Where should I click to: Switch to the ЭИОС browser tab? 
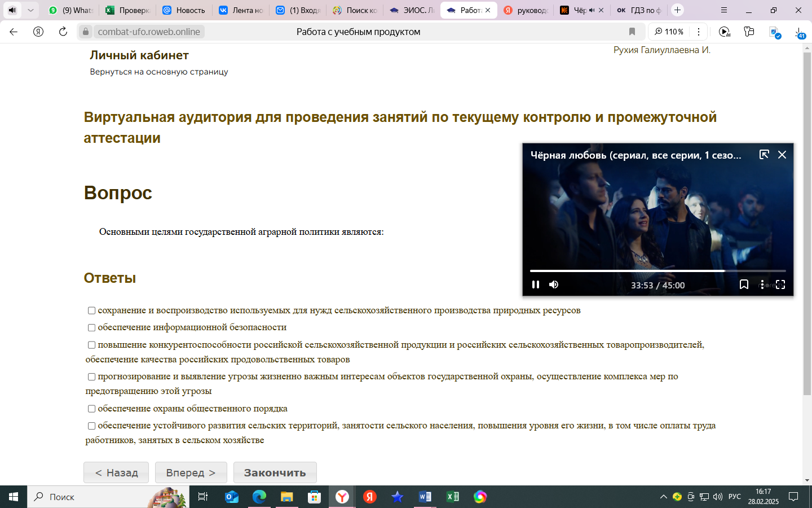[412, 10]
